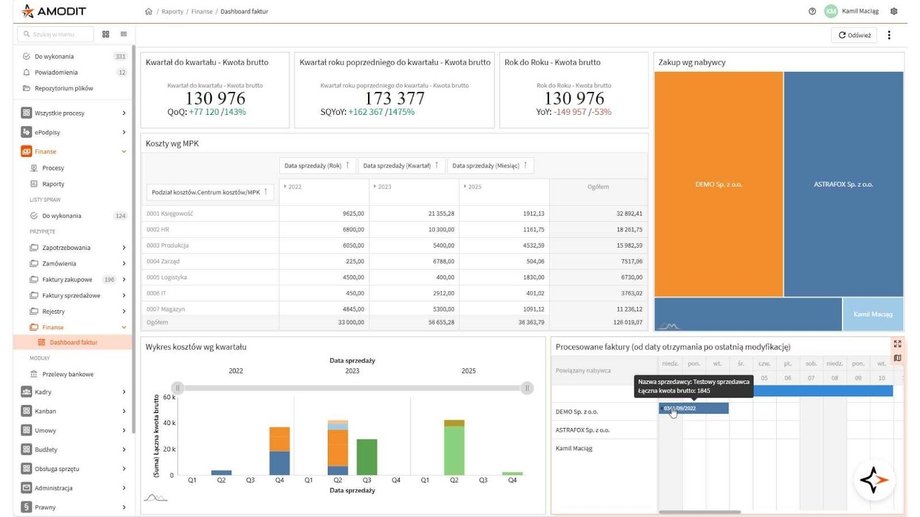Screen dimensions: 920x517
Task: Open the three-dot more options menu
Action: [889, 35]
